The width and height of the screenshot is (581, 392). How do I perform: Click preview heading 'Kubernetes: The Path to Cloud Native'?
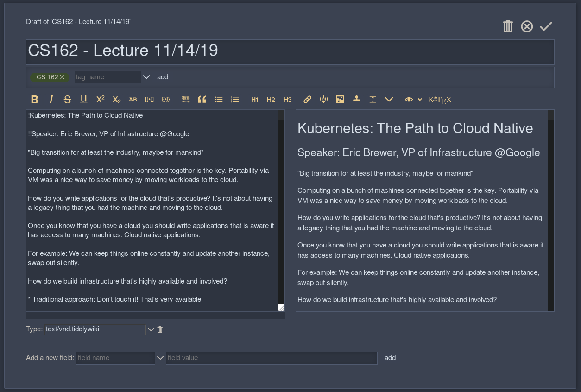click(x=415, y=128)
